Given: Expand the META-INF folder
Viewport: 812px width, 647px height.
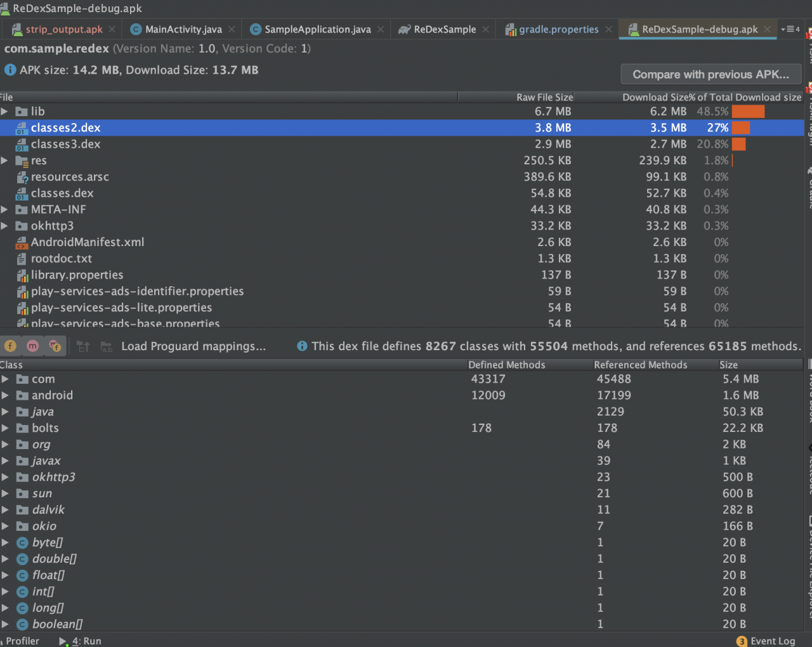Looking at the screenshot, I should [4, 209].
